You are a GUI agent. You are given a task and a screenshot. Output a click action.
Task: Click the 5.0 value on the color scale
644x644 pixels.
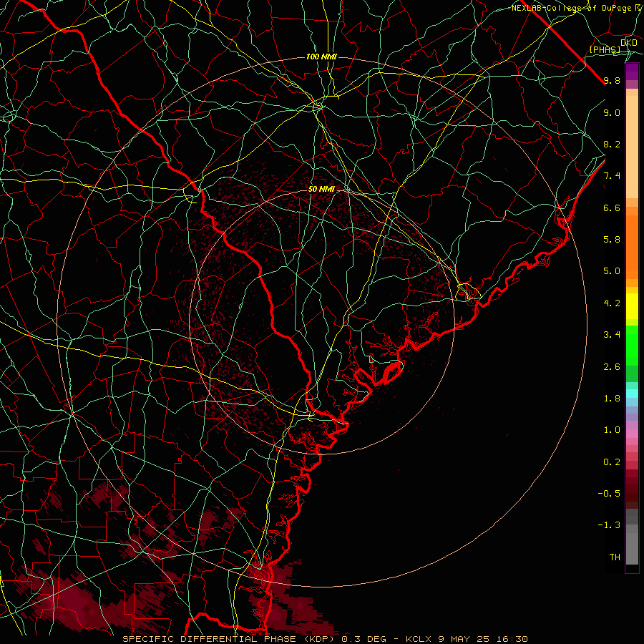(x=612, y=271)
